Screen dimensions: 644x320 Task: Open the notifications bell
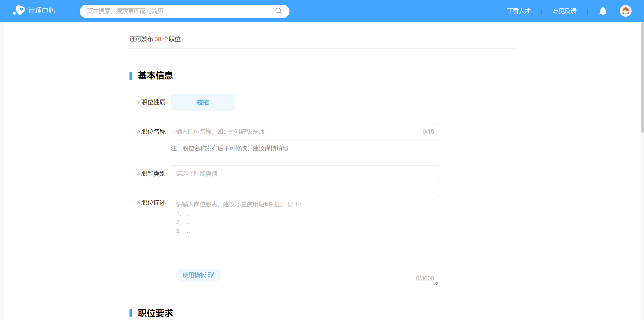603,11
